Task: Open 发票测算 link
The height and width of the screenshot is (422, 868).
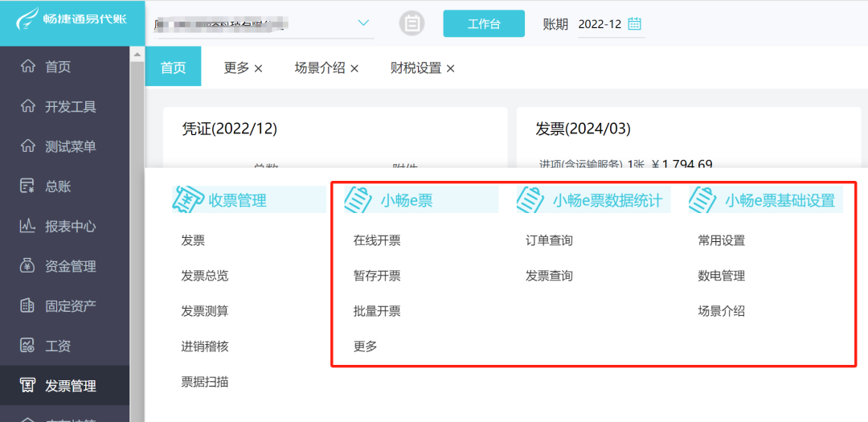Action: (x=205, y=311)
